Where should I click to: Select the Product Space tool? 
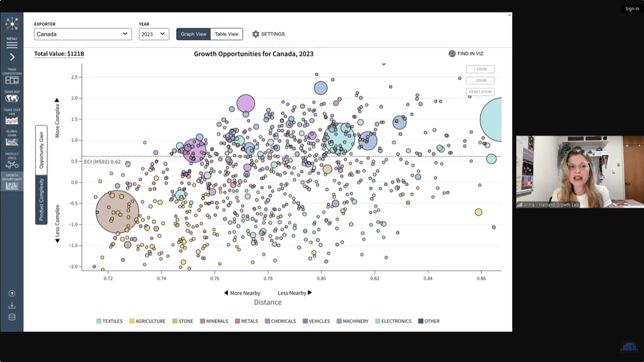(12, 161)
